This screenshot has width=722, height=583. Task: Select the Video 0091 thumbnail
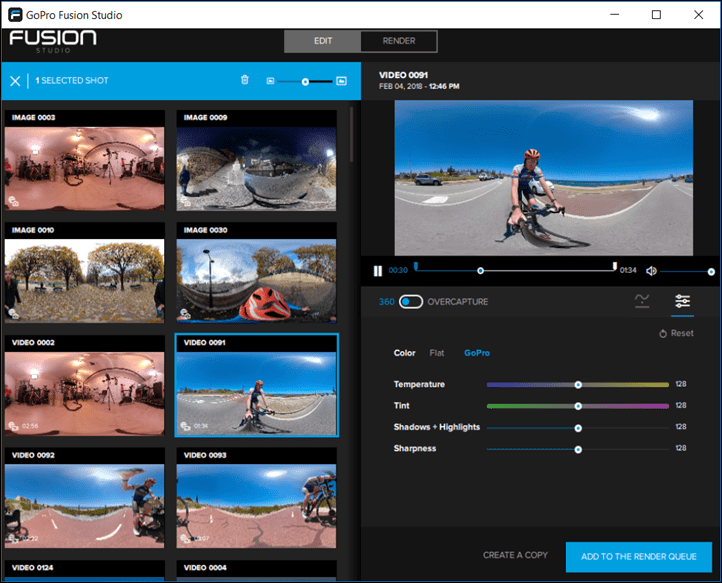[256, 385]
